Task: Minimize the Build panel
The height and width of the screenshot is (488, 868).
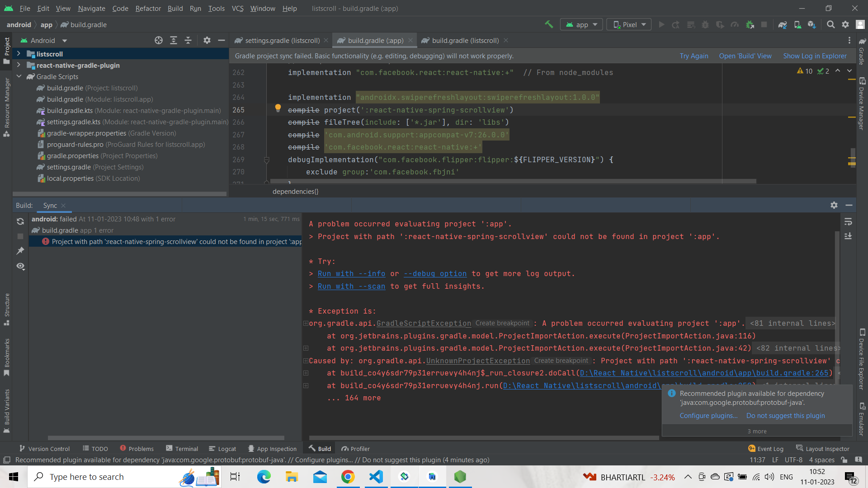Action: tap(849, 205)
